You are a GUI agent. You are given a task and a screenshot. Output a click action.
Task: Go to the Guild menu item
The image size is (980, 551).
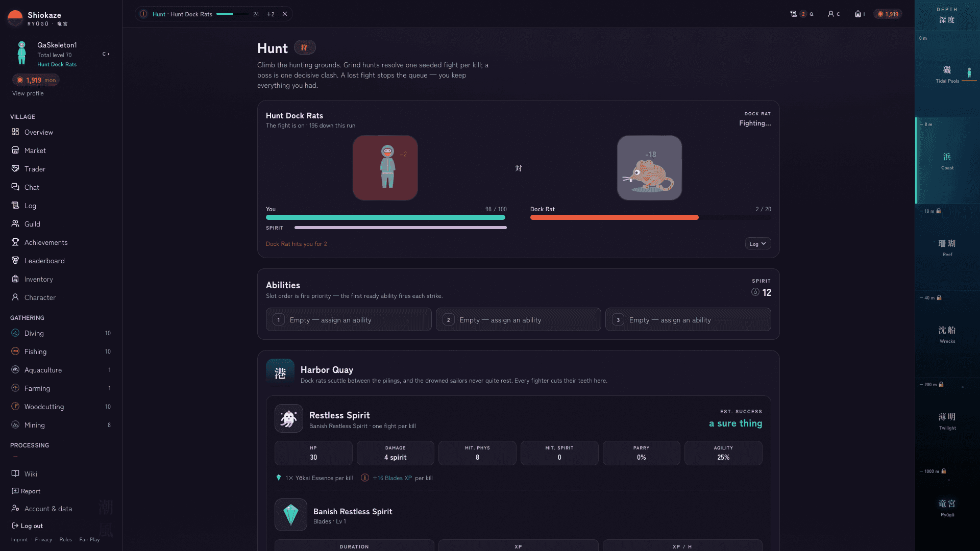pyautogui.click(x=61, y=224)
